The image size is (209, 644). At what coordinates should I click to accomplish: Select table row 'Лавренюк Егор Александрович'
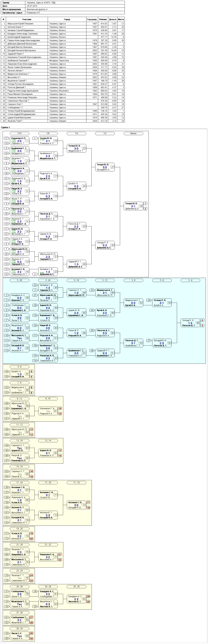click(x=63, y=64)
